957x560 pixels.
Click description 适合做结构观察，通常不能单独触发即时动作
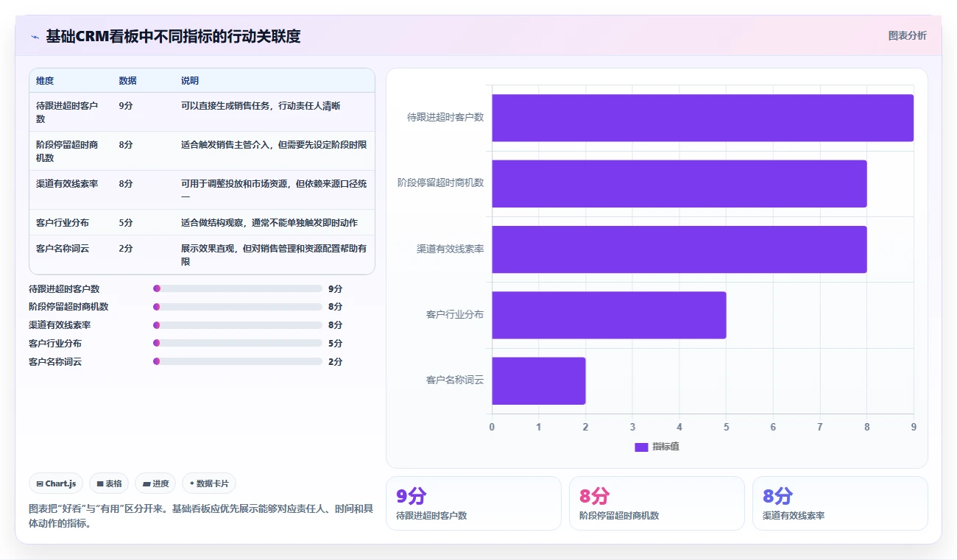[x=269, y=223]
